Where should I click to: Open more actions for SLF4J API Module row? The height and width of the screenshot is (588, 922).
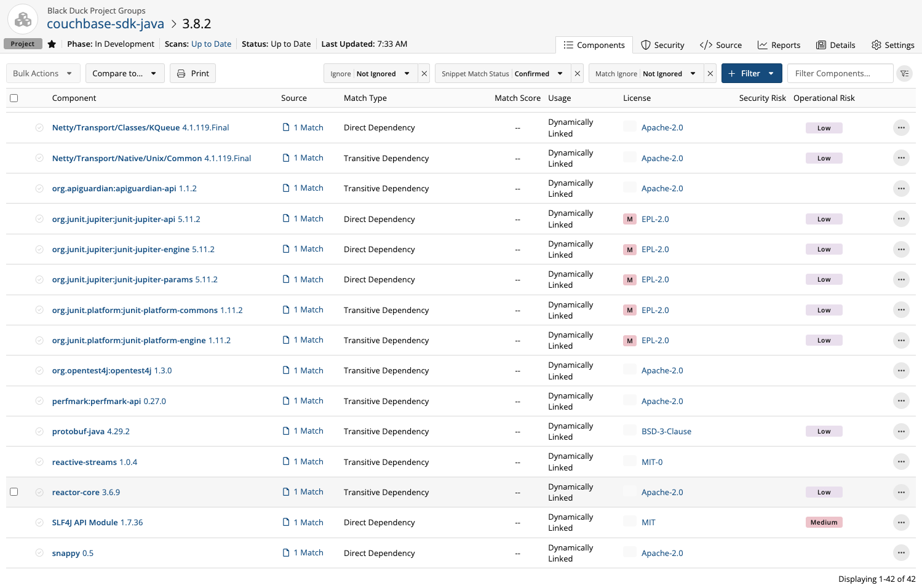tap(901, 523)
